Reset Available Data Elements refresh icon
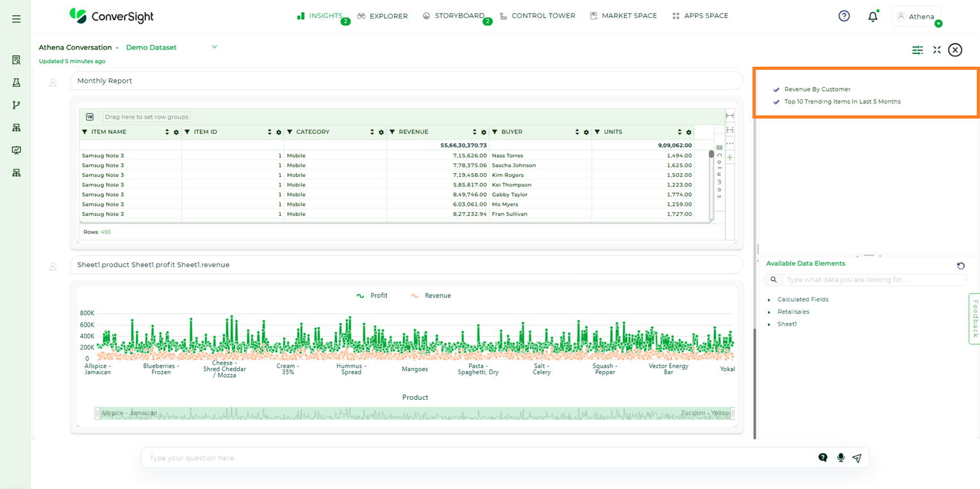The image size is (980, 489). tap(961, 266)
